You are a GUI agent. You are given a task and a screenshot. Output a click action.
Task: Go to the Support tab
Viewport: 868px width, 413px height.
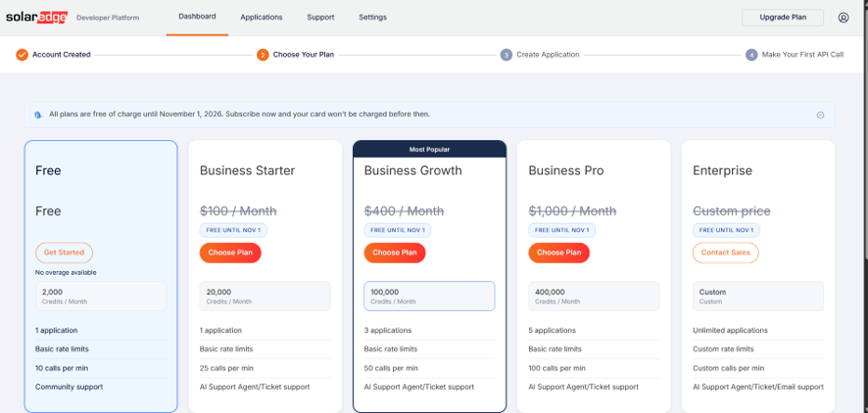pos(320,18)
